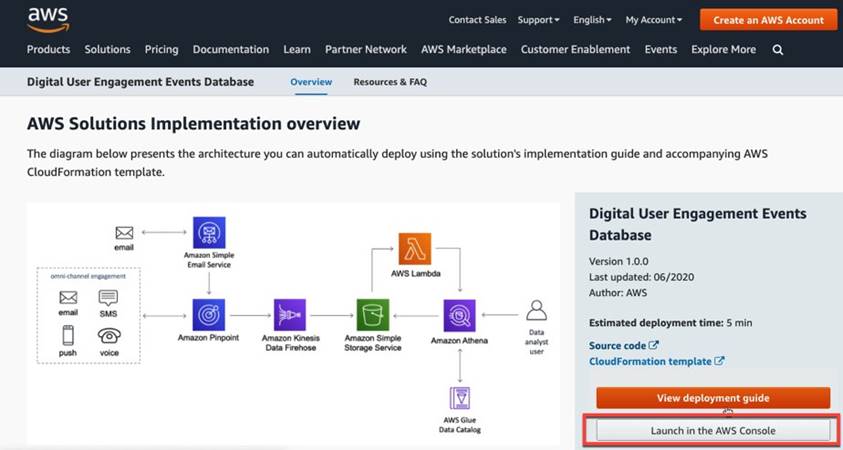Click Launch in the AWS Console button
The image size is (843, 450).
[713, 431]
